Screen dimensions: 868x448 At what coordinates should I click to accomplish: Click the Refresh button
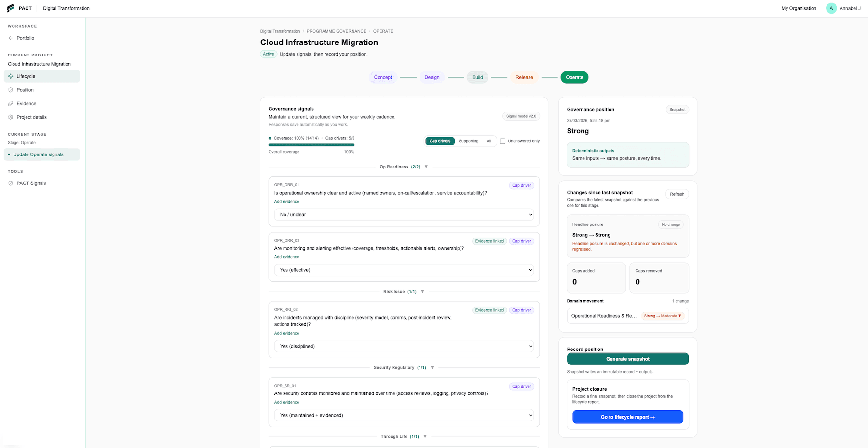pyautogui.click(x=677, y=194)
